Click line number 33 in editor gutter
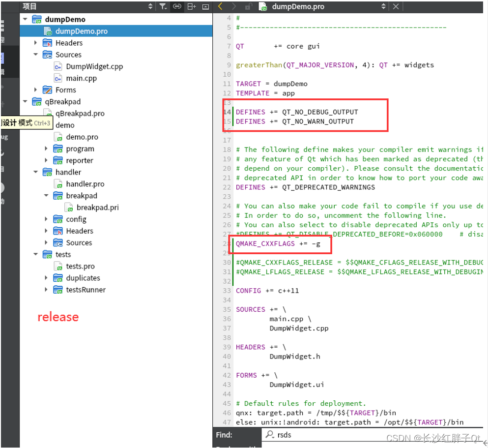The image size is (488, 448). point(227,291)
